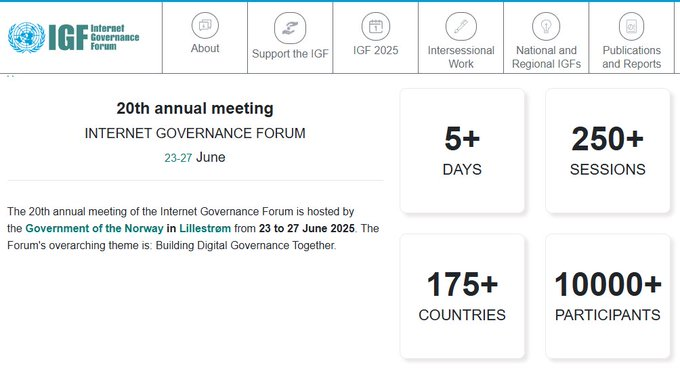Click the 'Building Digital Governance Together' theme text
Image resolution: width=680 pixels, height=371 pixels.
[x=245, y=246]
